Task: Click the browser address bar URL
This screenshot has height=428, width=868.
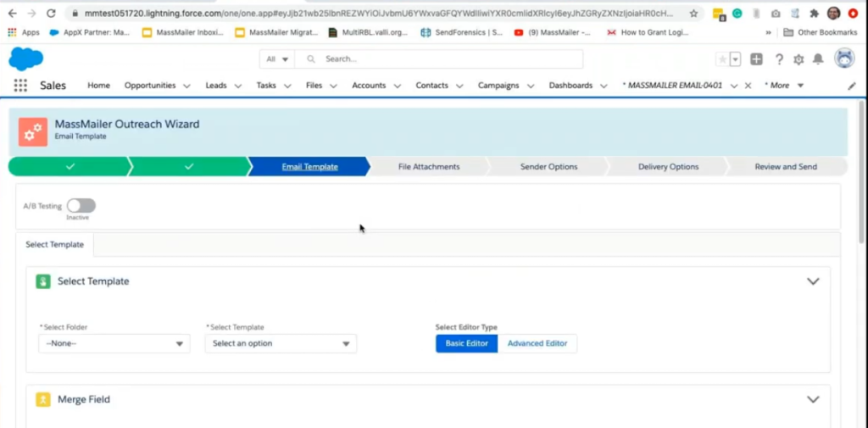Action: pyautogui.click(x=380, y=14)
